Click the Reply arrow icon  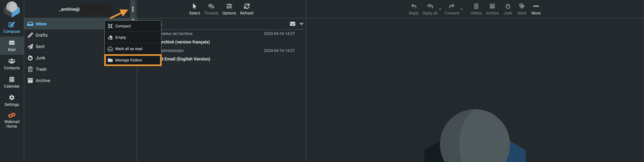point(414,6)
